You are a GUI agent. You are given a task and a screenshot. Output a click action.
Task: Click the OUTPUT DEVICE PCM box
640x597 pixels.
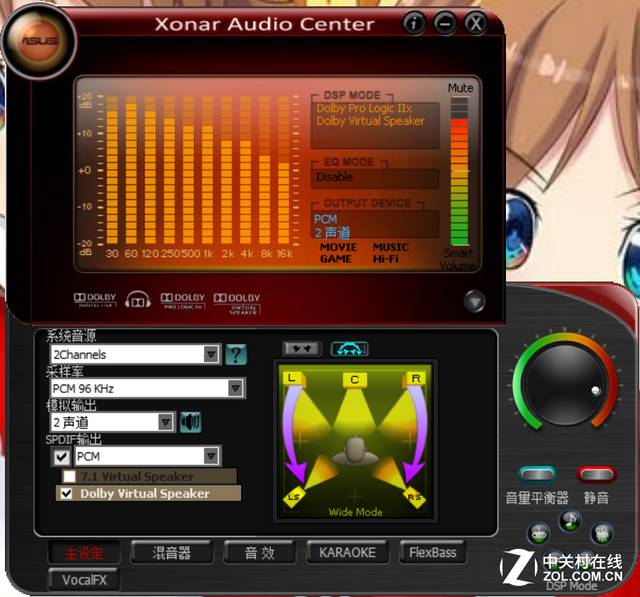point(375,224)
